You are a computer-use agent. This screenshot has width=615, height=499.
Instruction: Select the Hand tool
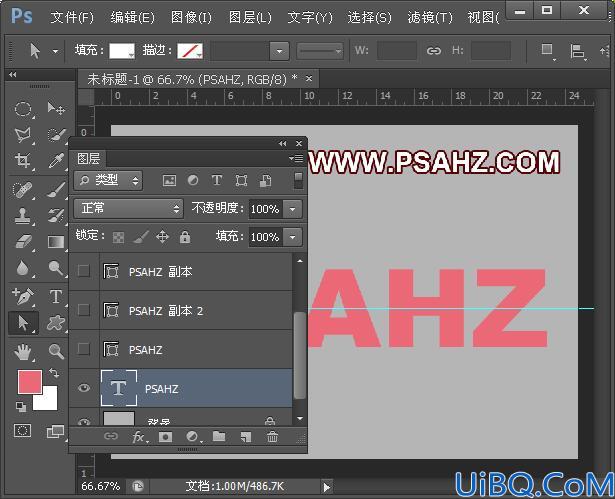(x=22, y=352)
